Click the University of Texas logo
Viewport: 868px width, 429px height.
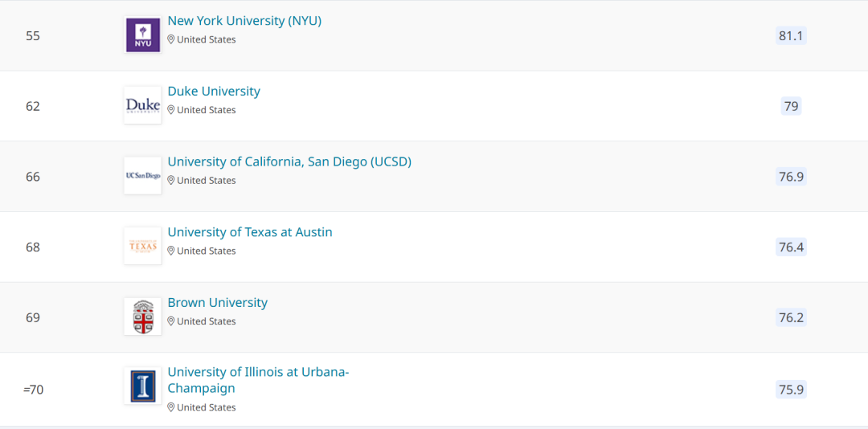(x=143, y=246)
